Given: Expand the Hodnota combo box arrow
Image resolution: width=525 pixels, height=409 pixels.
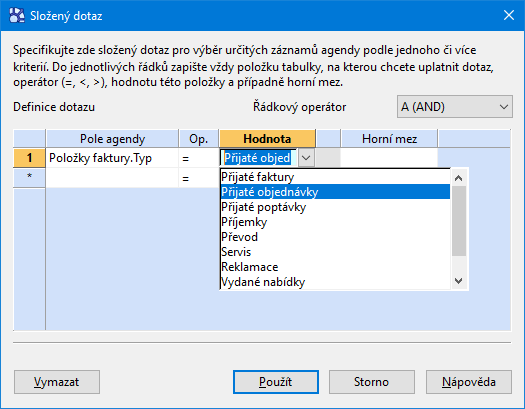Looking at the screenshot, I should click(306, 158).
